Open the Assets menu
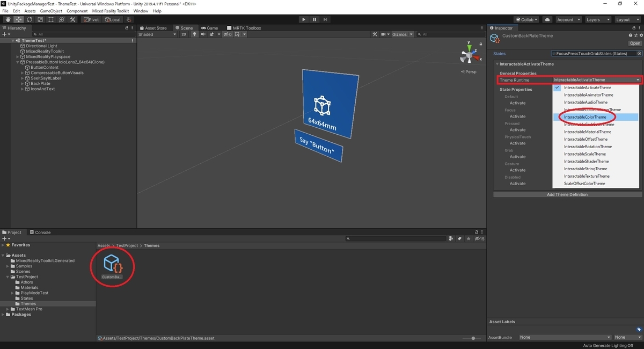 [x=30, y=11]
